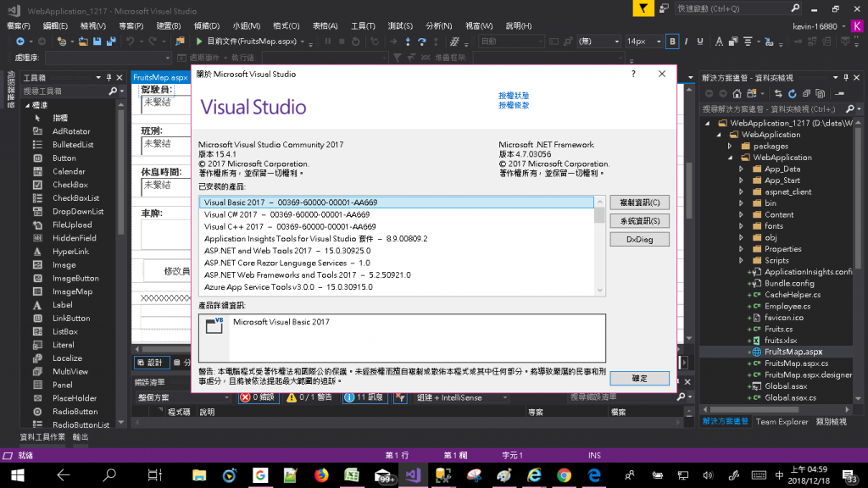The height and width of the screenshot is (488, 868).
Task: Click the Start debugging green play icon
Action: click(x=199, y=42)
